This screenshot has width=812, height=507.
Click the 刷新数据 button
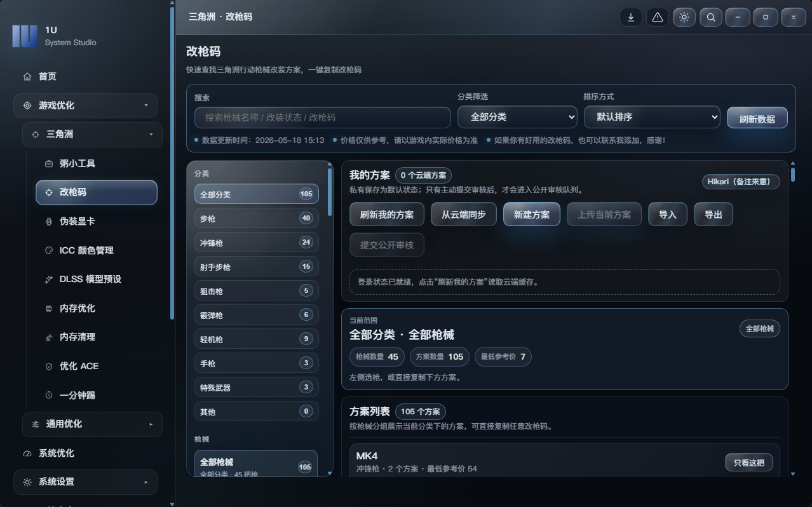[x=757, y=118]
